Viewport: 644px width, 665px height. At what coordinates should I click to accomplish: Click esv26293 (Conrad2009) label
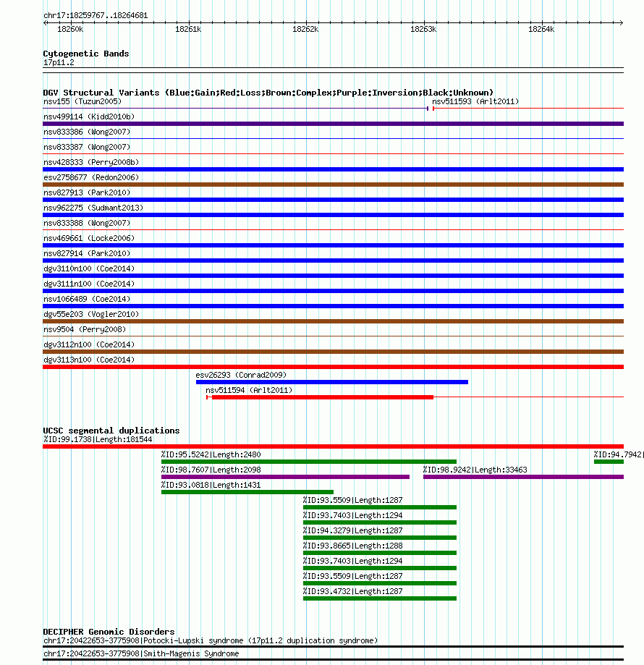[x=241, y=375]
